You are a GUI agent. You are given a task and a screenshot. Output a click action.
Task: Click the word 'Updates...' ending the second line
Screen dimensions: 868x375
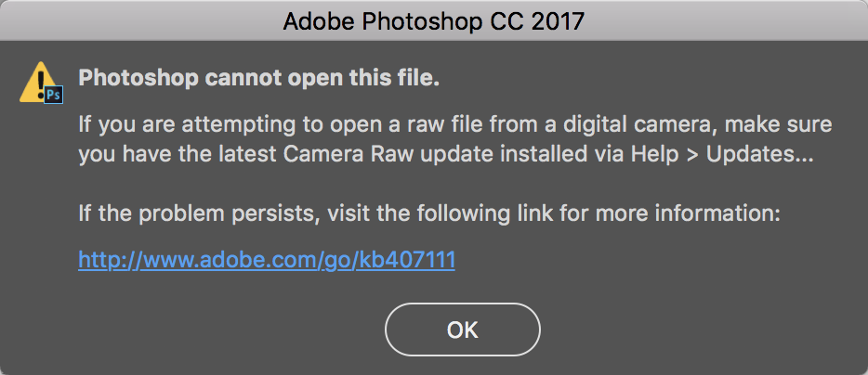click(760, 155)
